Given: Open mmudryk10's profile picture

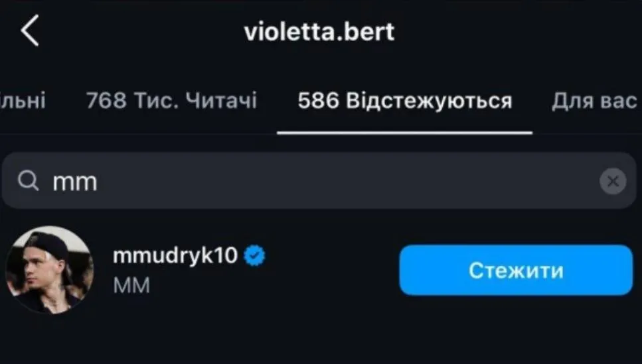Looking at the screenshot, I should coord(49,269).
